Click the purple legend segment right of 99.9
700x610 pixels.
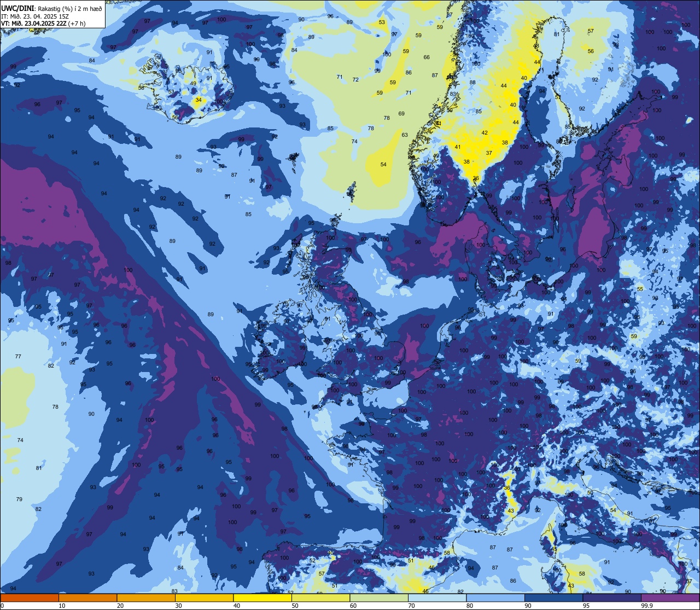[670, 597]
